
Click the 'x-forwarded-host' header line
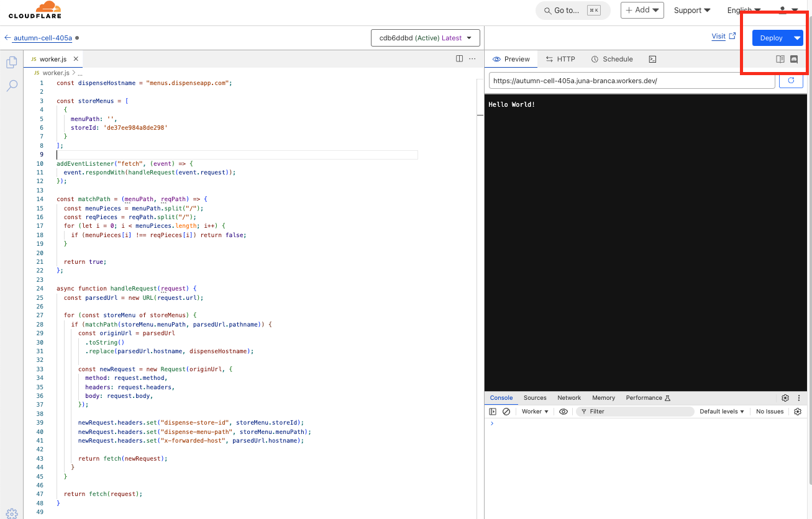click(191, 441)
